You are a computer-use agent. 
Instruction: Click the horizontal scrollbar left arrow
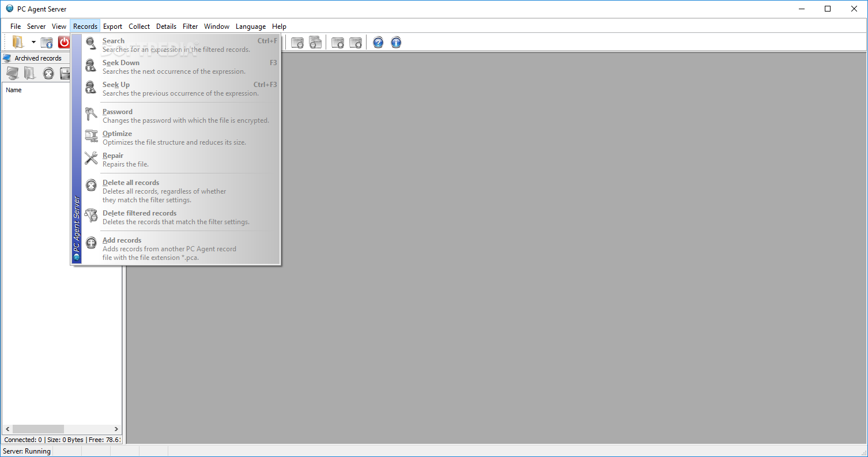[x=7, y=429]
